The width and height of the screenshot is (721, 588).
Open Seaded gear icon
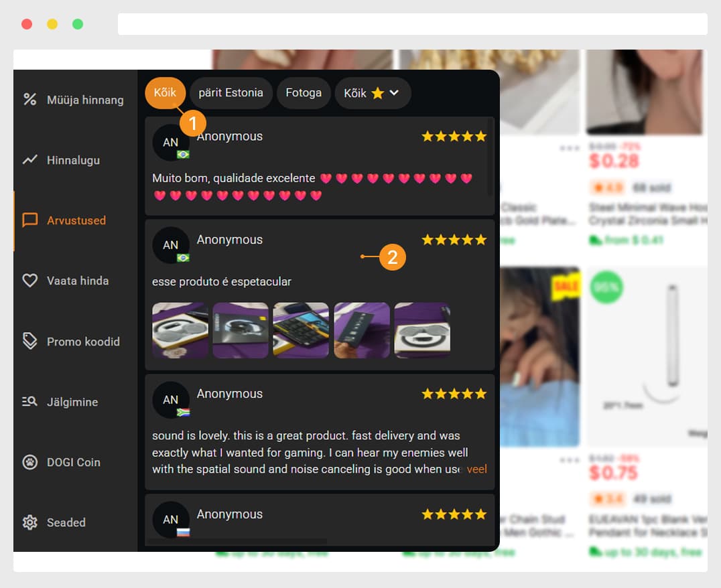click(x=30, y=522)
